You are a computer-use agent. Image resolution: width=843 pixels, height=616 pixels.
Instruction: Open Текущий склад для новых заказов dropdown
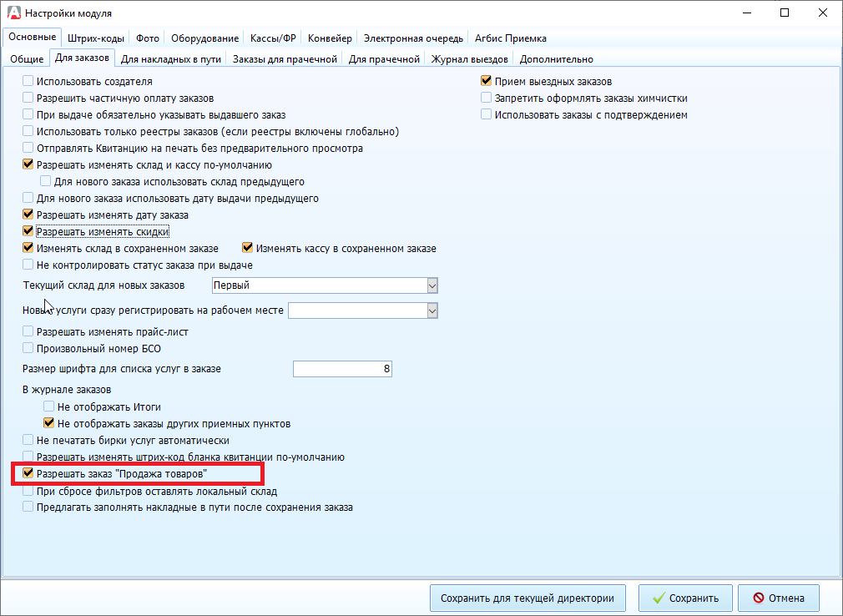click(x=432, y=285)
